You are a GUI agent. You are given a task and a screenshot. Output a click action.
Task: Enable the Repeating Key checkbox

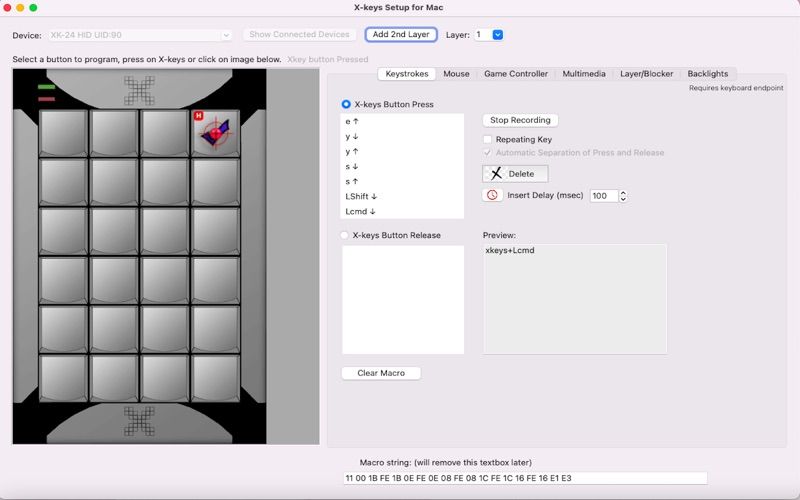coord(488,139)
